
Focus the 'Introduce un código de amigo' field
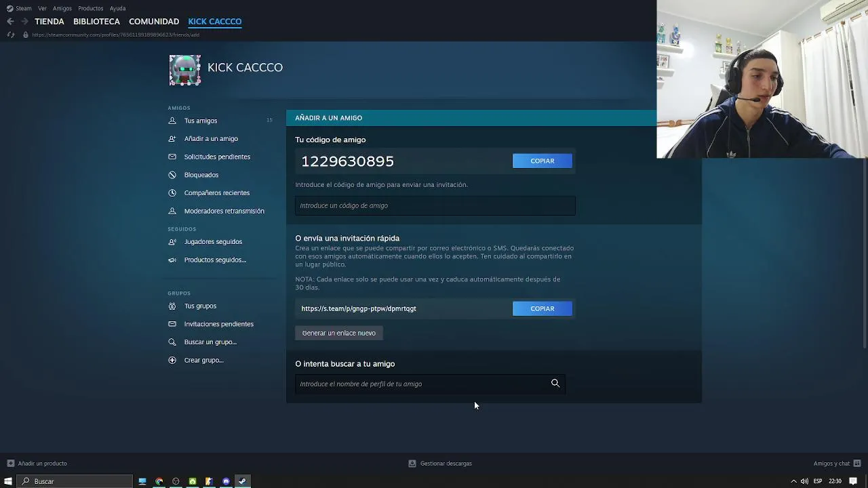tap(435, 205)
